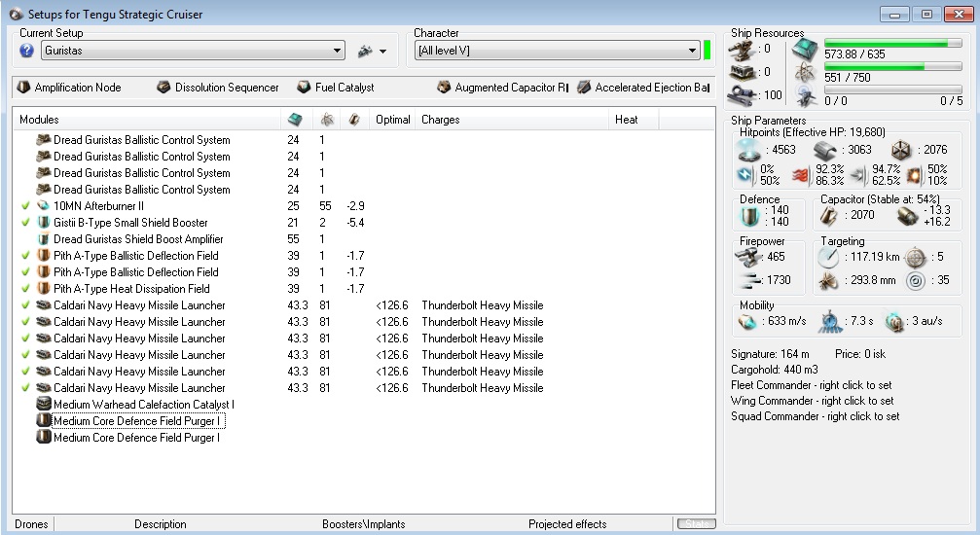This screenshot has height=535, width=980.
Task: Click the blue help question mark icon
Action: tap(26, 51)
